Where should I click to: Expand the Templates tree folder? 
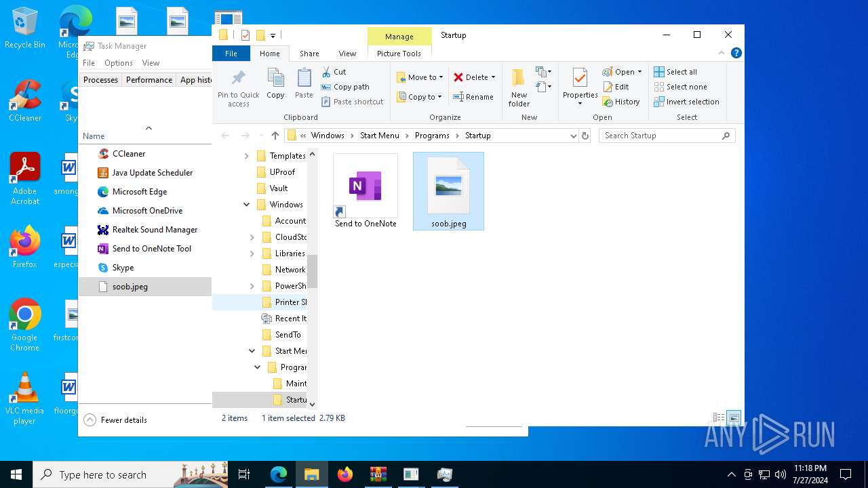(246, 156)
